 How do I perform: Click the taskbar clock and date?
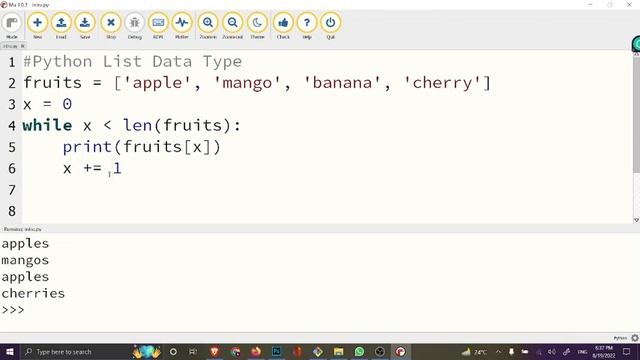pos(604,352)
